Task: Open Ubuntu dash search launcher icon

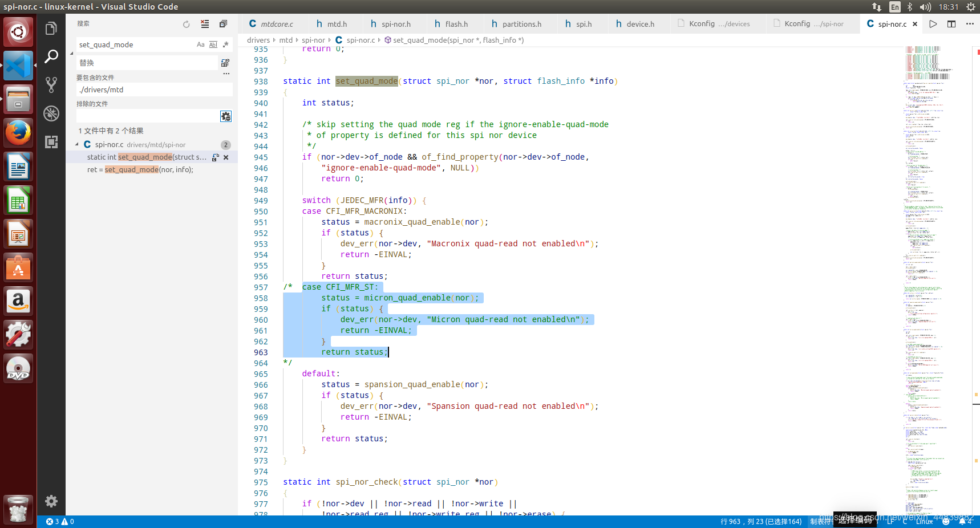Action: click(x=18, y=32)
